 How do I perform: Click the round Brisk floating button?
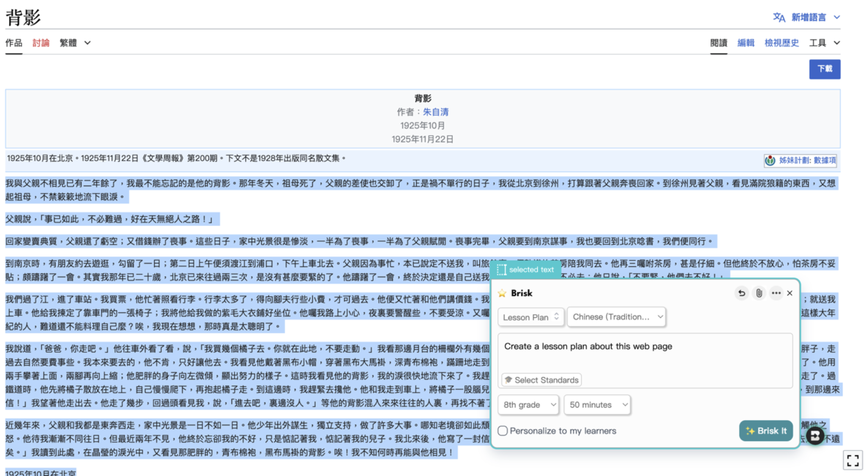(x=815, y=436)
